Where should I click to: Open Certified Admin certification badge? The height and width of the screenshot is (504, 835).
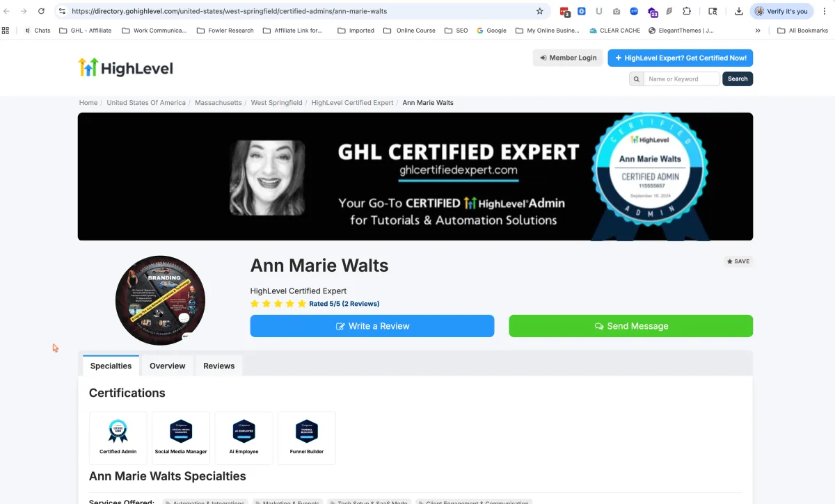click(118, 438)
